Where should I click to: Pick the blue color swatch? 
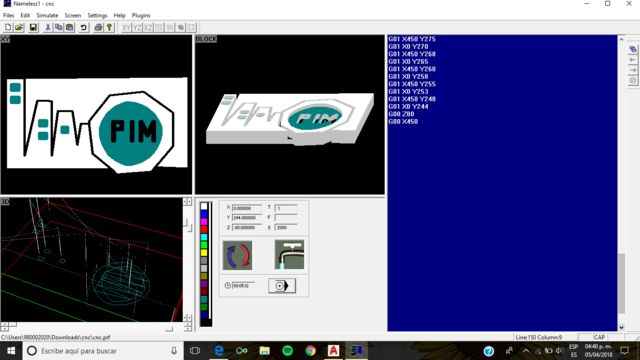204,214
